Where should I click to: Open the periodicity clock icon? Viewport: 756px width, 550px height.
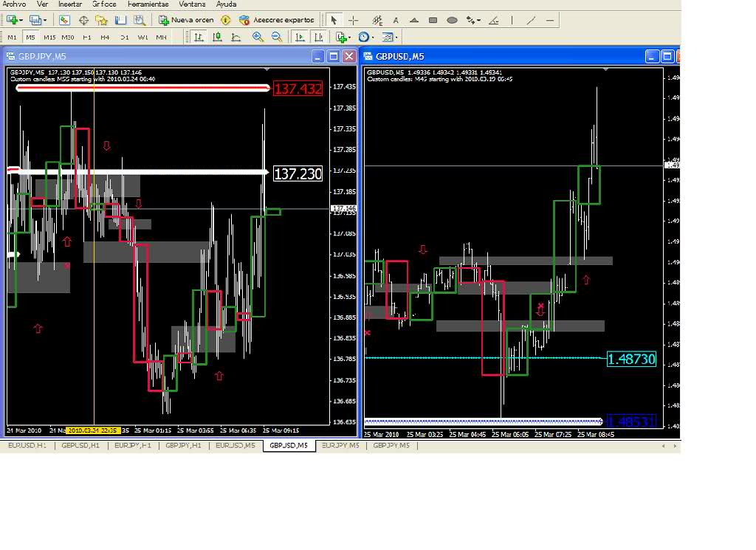click(363, 37)
